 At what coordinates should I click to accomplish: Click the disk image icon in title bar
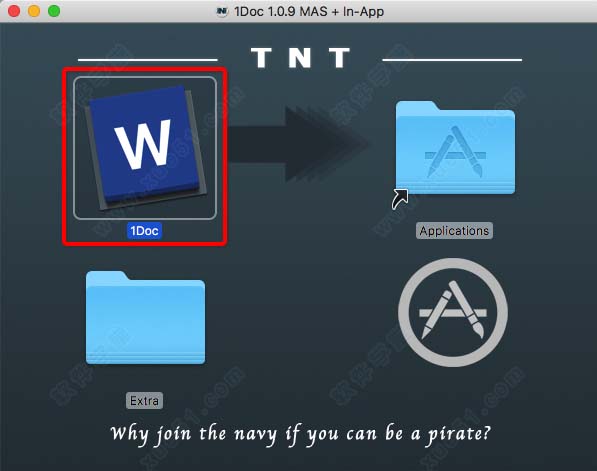click(222, 12)
